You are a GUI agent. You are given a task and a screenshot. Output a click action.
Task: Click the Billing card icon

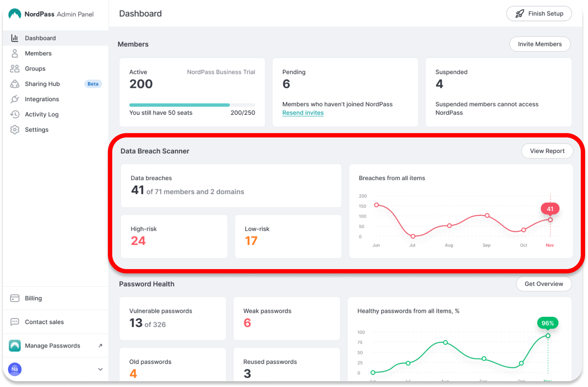tap(14, 298)
